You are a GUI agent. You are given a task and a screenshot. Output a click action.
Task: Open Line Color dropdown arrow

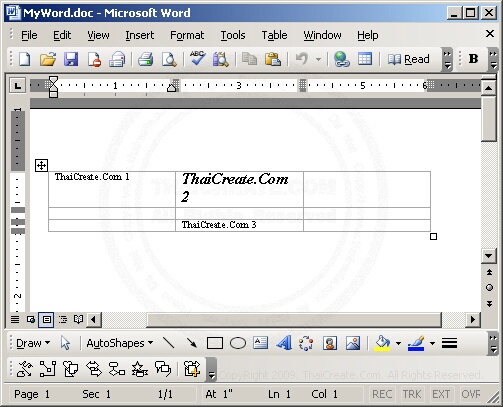coord(432,343)
